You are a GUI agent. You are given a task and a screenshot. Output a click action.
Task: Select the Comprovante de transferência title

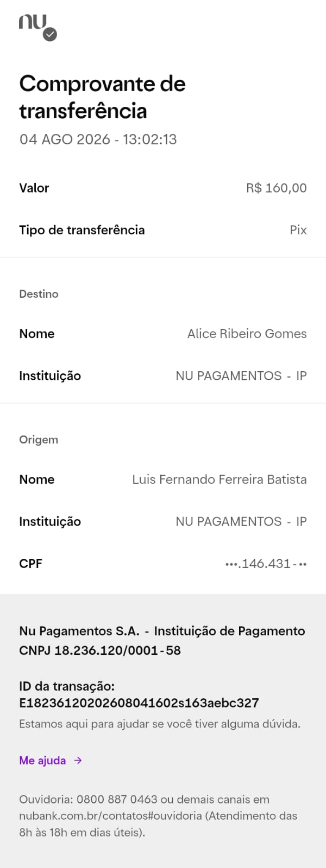point(103,97)
